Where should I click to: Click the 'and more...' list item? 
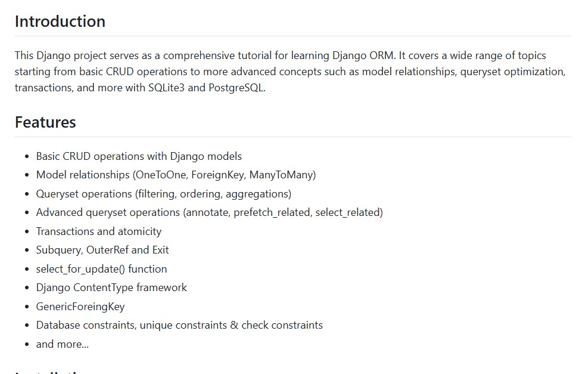coord(62,344)
